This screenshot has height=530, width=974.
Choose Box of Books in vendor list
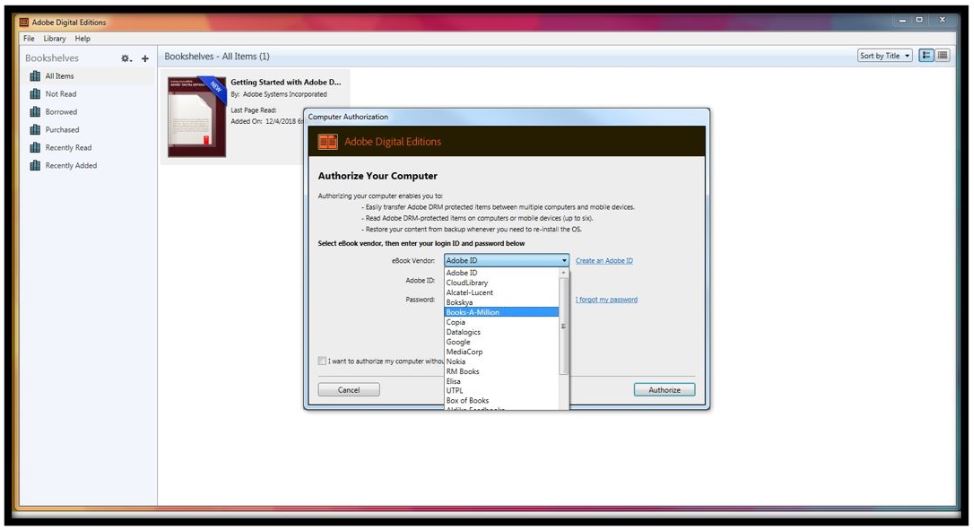tap(502, 401)
